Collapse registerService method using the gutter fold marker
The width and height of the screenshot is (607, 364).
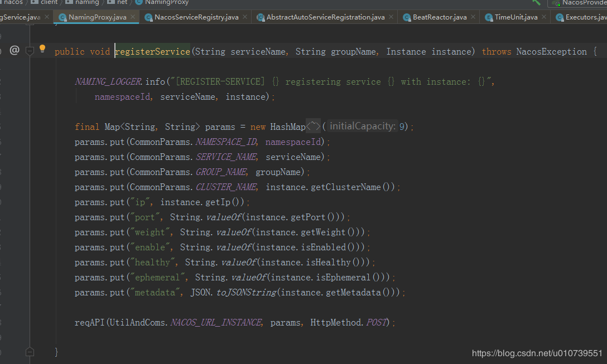[30, 51]
